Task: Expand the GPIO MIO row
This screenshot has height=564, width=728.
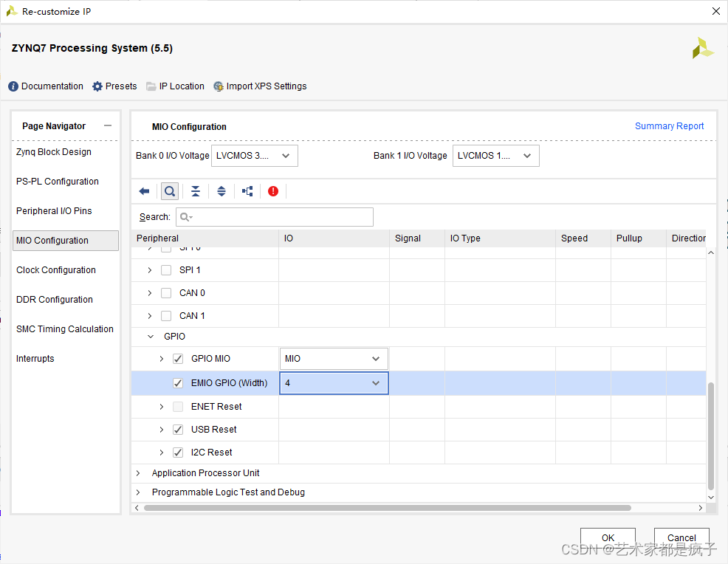Action: (x=161, y=359)
